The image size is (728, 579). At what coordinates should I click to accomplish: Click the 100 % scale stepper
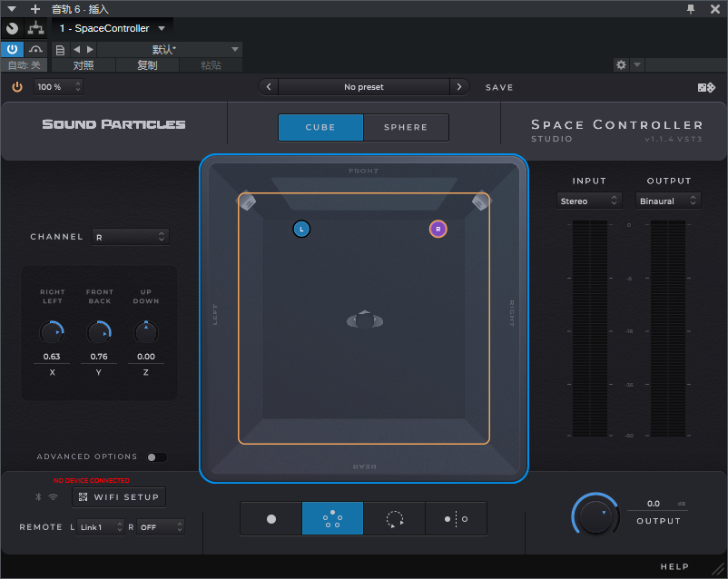click(x=58, y=87)
